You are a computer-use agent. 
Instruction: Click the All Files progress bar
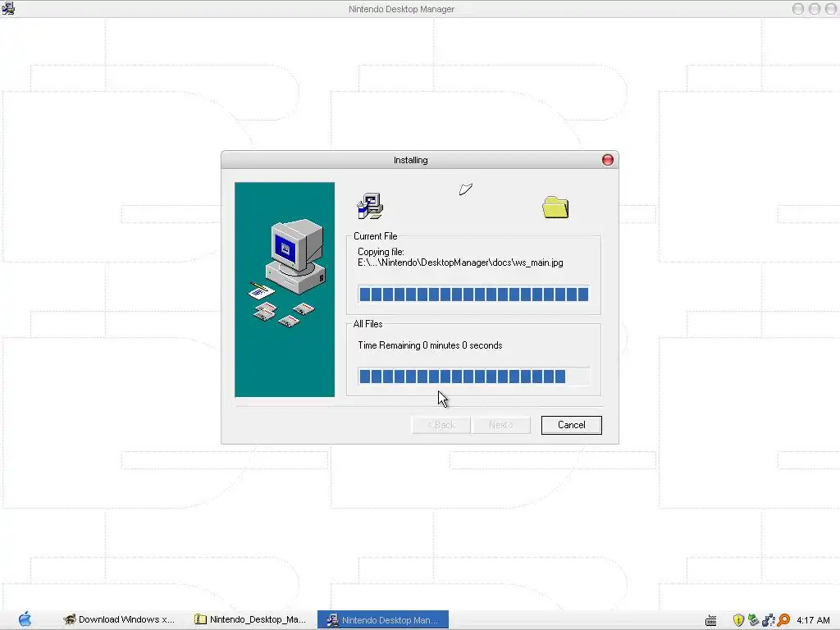[473, 376]
